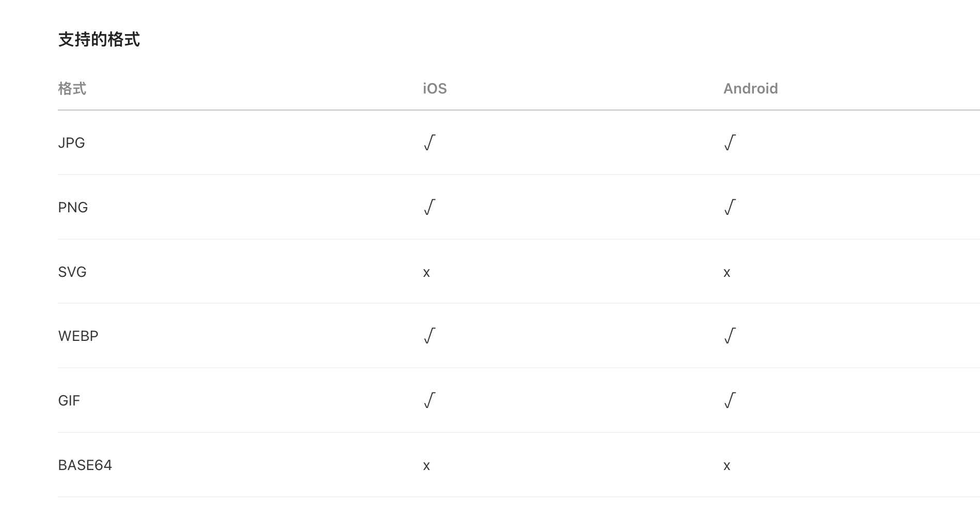Select the iOS column header
The width and height of the screenshot is (980, 532).
pyautogui.click(x=435, y=89)
